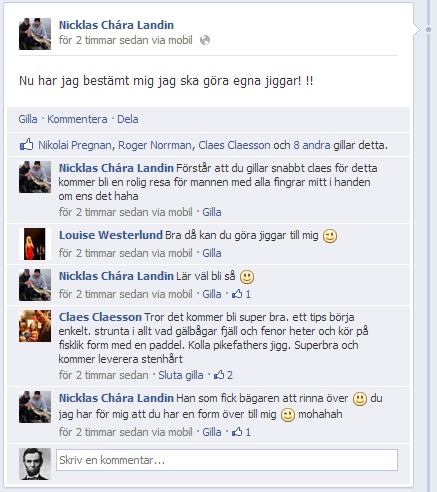The image size is (437, 492).
Task: Click the thumbs-up icon beside Nikolai Pregnan
Action: pyautogui.click(x=26, y=145)
